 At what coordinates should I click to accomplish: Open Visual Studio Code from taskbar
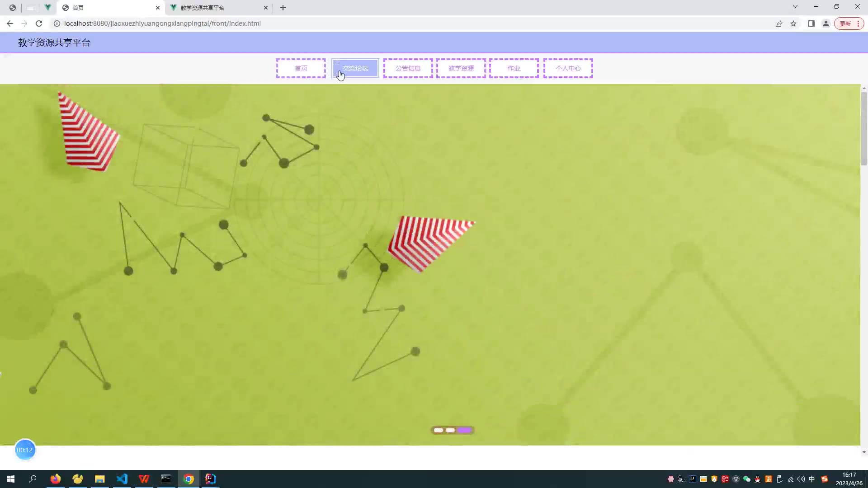tap(122, 479)
